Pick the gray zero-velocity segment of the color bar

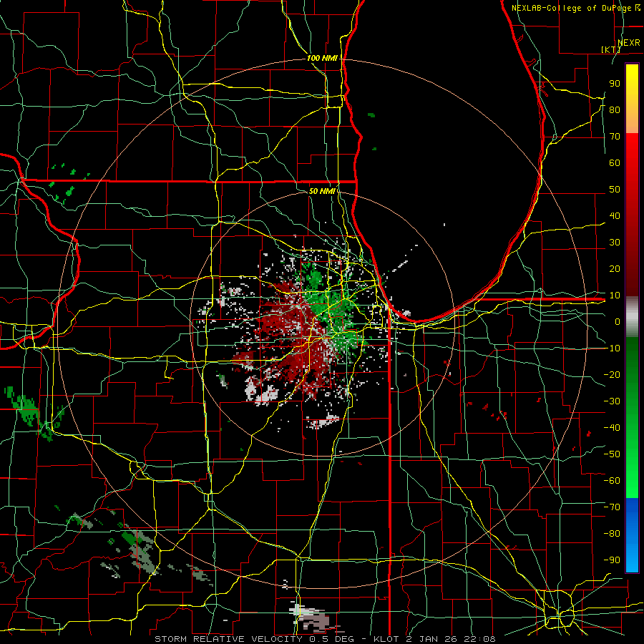click(x=632, y=317)
